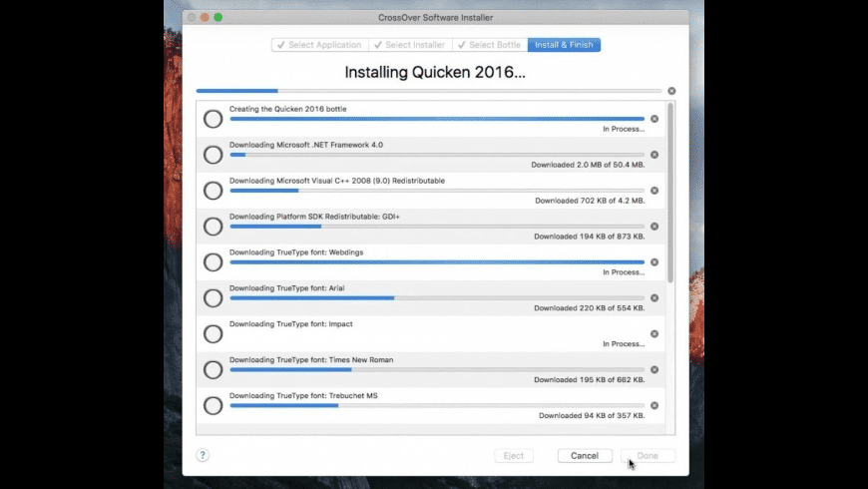Image resolution: width=868 pixels, height=489 pixels.
Task: Click 'Creating the Quicken 2016 bottle' label
Action: (x=288, y=109)
